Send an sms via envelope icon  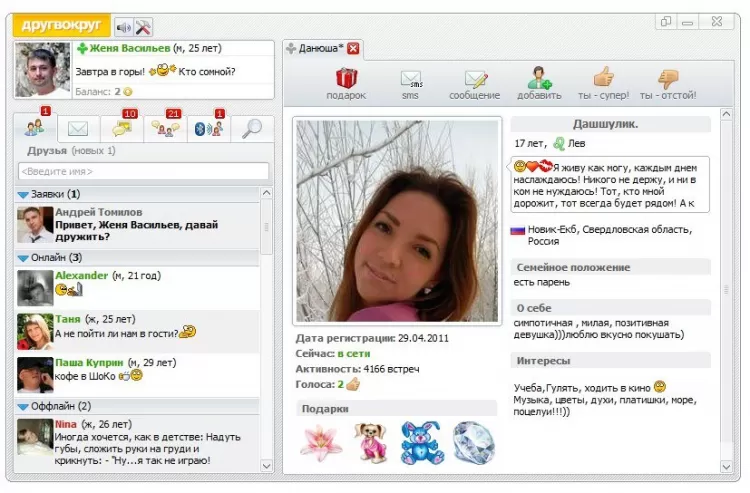pos(410,85)
